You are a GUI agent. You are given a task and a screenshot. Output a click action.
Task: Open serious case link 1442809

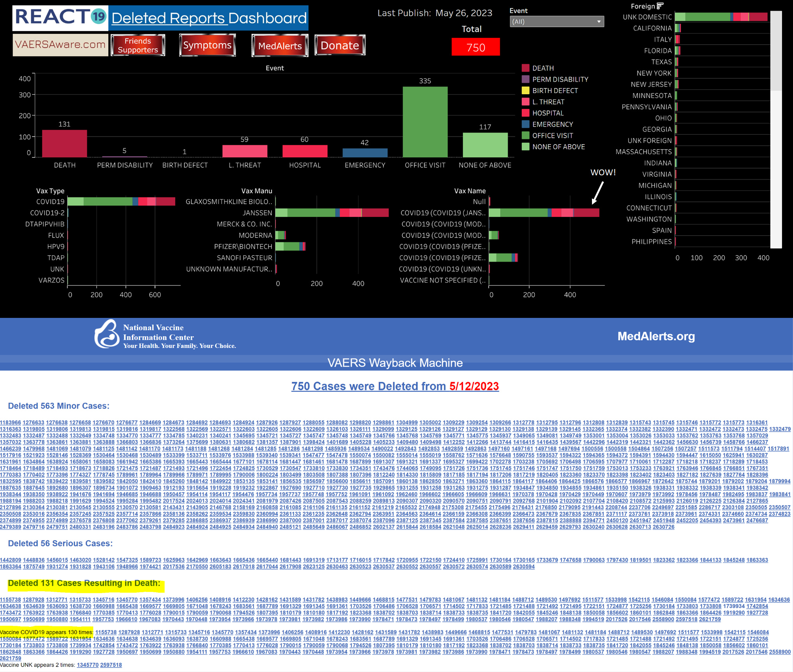click(x=11, y=560)
